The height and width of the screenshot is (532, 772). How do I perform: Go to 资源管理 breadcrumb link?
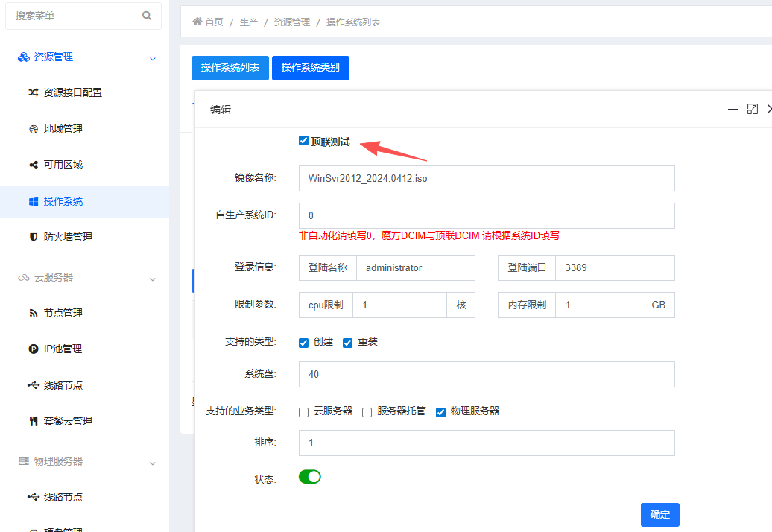[292, 22]
